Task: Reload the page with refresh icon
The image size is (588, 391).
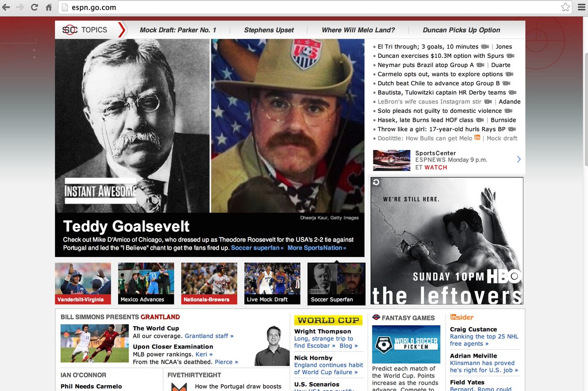Action: click(x=34, y=7)
